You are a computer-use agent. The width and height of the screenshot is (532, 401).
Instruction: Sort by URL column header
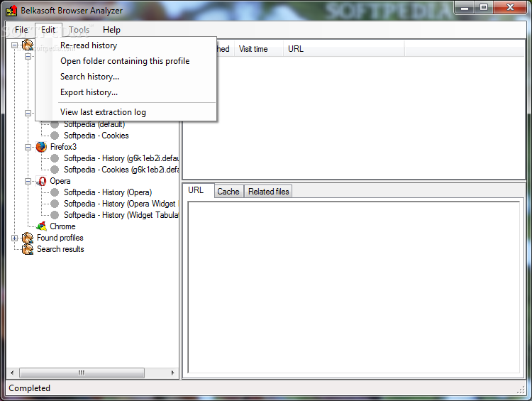344,49
